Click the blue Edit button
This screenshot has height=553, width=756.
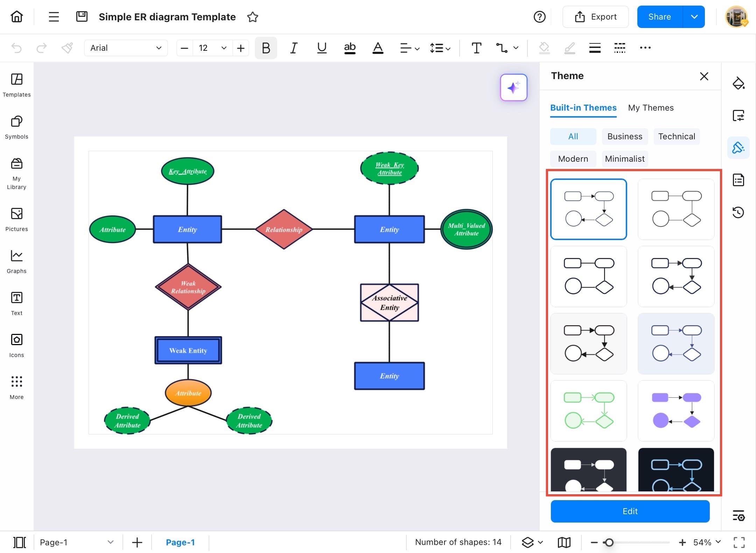(630, 511)
